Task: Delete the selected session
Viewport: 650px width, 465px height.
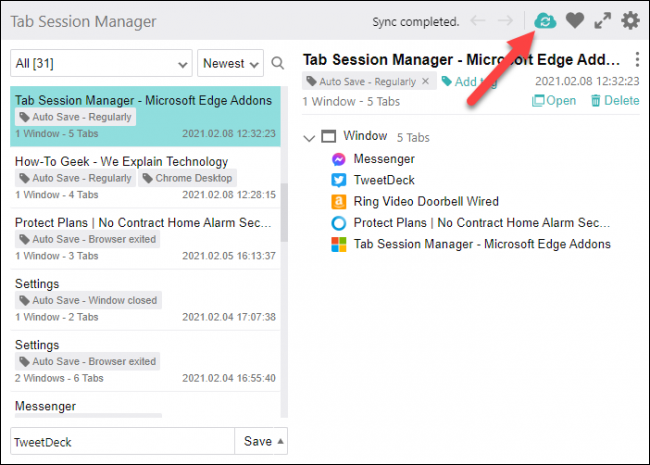Action: pyautogui.click(x=614, y=100)
